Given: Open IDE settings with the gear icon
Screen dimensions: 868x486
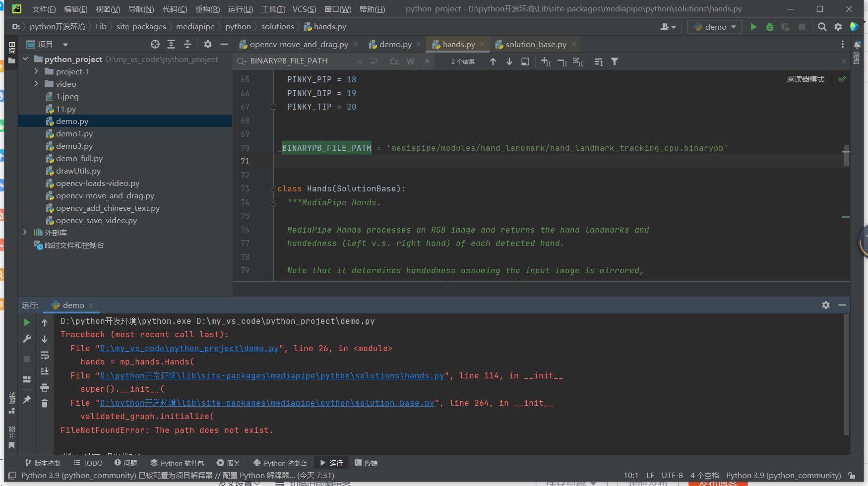Looking at the screenshot, I should pyautogui.click(x=838, y=27).
